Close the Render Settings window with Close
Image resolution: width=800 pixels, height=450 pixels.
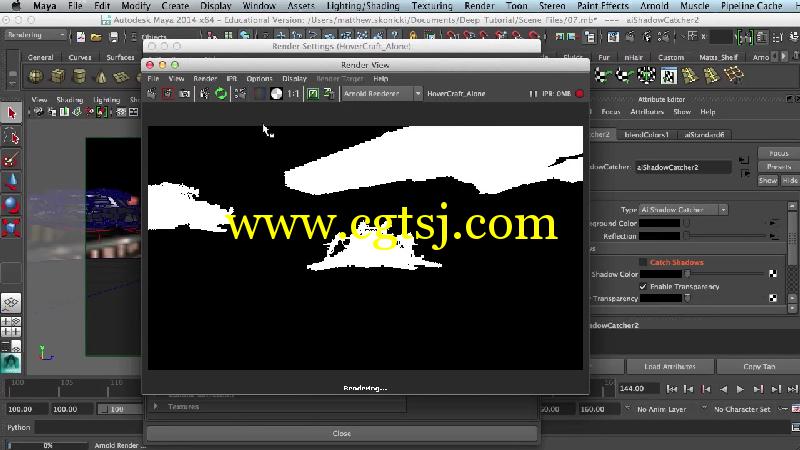click(x=342, y=433)
